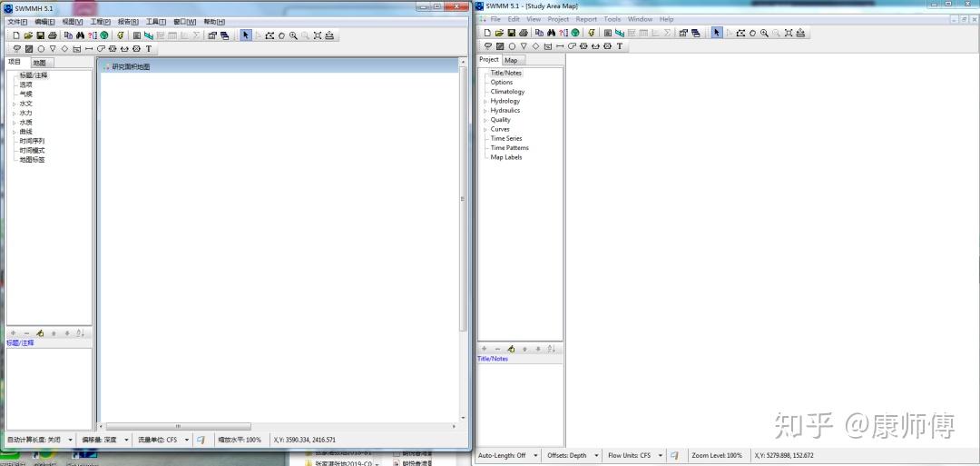Expand the 水文 tree node
Image resolution: width=980 pixels, height=466 pixels.
click(x=15, y=104)
